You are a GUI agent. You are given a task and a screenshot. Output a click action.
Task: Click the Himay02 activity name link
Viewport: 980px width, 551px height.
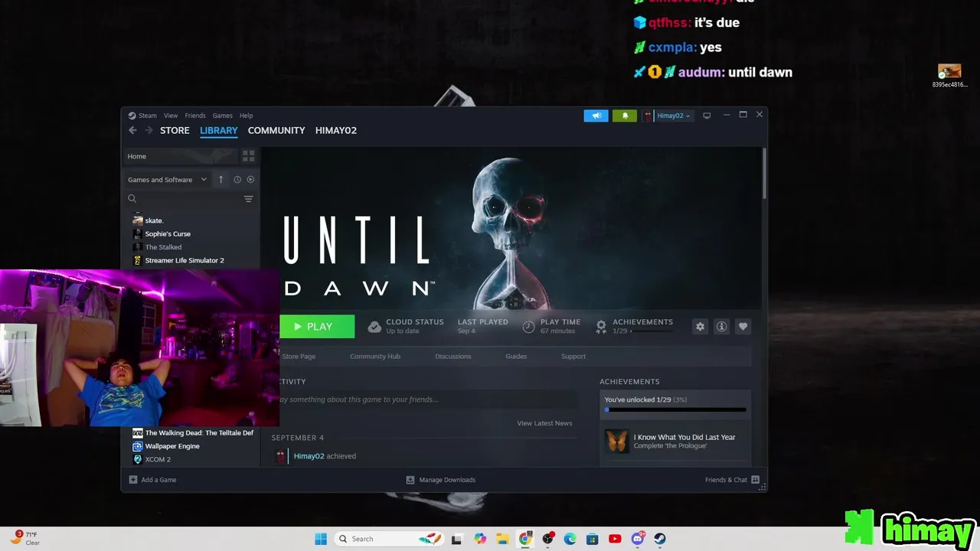(309, 456)
